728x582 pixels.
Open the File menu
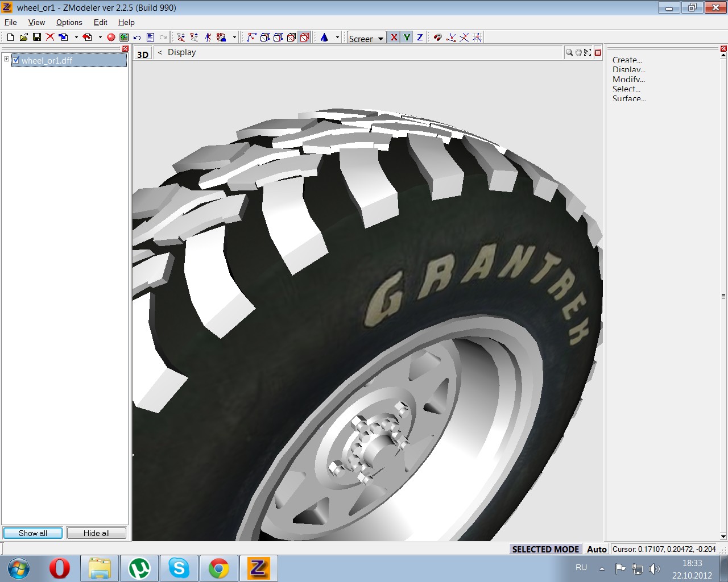tap(11, 22)
